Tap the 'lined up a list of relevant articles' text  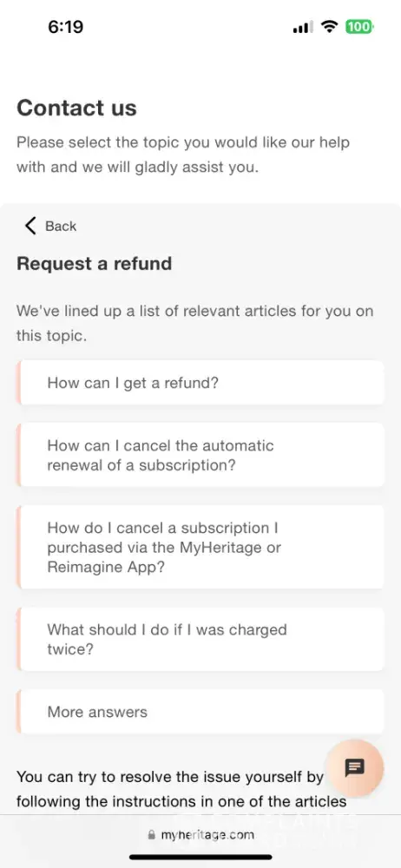coord(194,323)
